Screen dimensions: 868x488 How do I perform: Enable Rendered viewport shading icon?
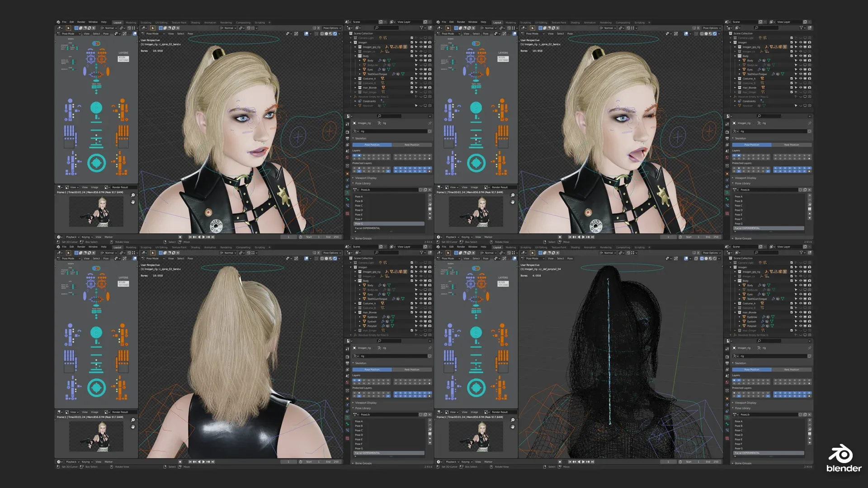335,34
